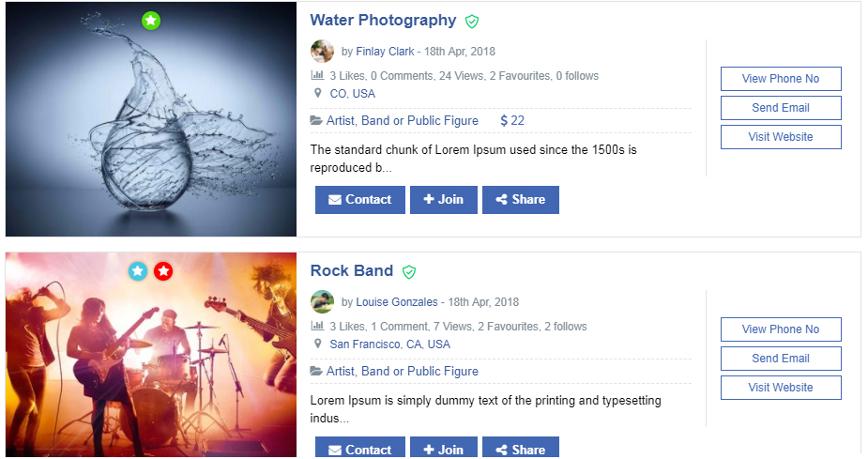Click the location pin icon next to CO, USA
The height and width of the screenshot is (459, 868).
pos(318,93)
